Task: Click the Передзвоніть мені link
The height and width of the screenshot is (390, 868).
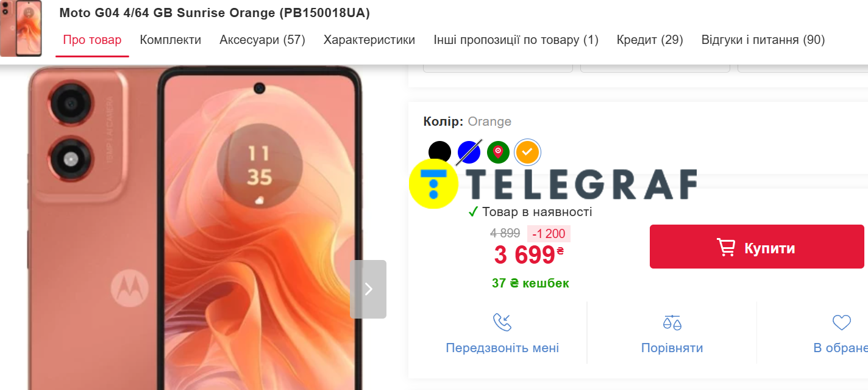Action: click(x=502, y=348)
